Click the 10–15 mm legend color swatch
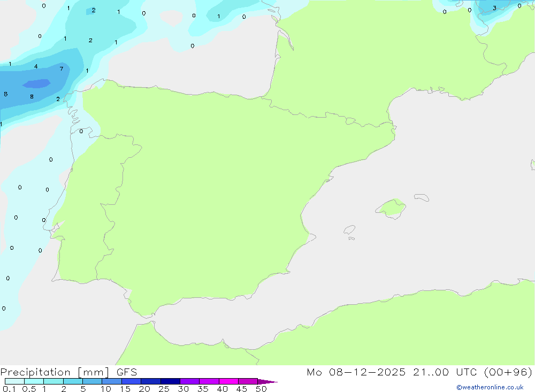The width and height of the screenshot is (535, 392). [112, 381]
